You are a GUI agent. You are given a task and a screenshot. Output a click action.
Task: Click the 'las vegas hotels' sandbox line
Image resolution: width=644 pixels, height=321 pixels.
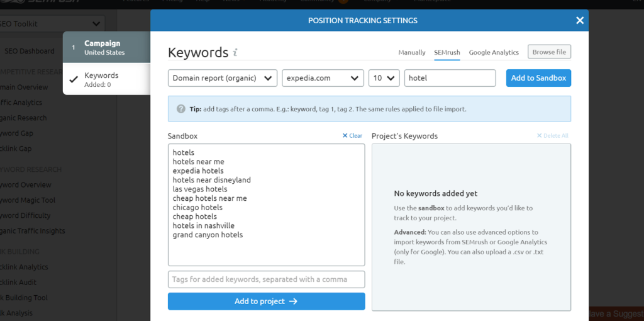tap(199, 189)
